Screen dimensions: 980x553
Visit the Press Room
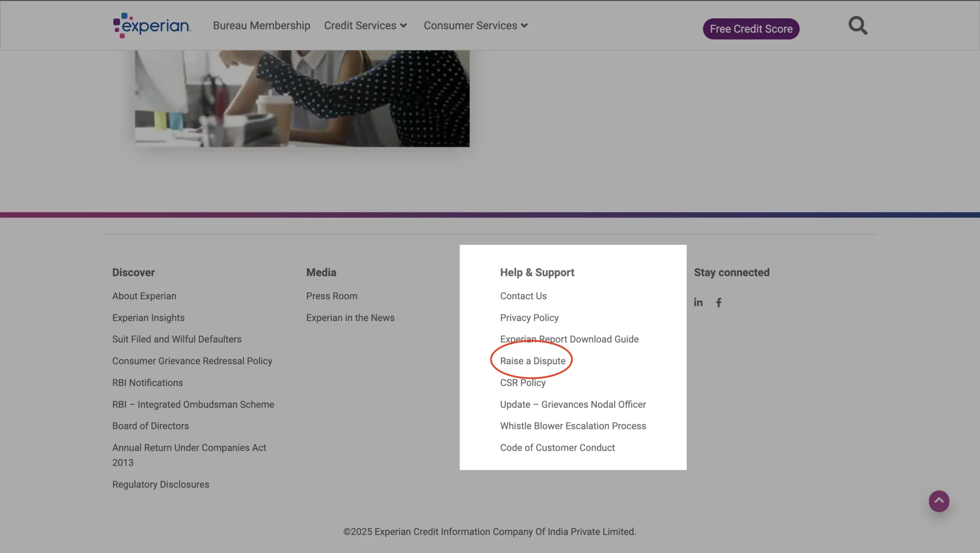click(x=332, y=295)
